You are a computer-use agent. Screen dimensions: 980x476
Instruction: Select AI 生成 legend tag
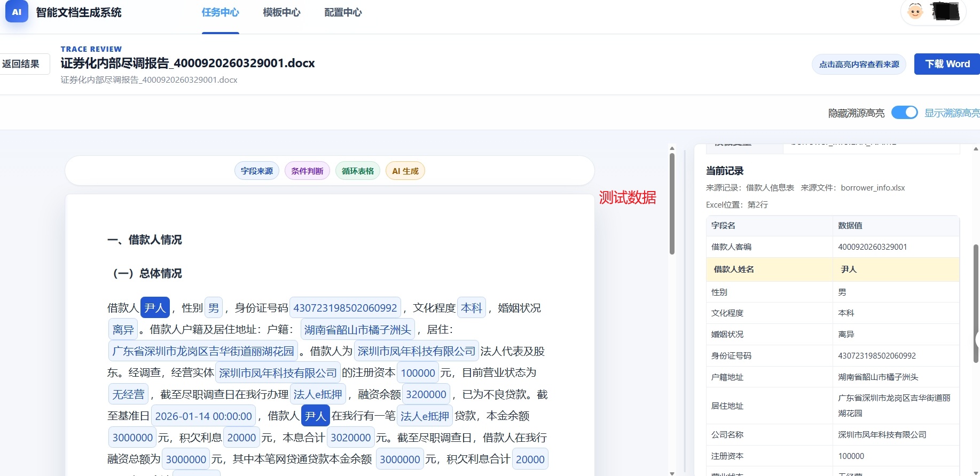(x=405, y=171)
